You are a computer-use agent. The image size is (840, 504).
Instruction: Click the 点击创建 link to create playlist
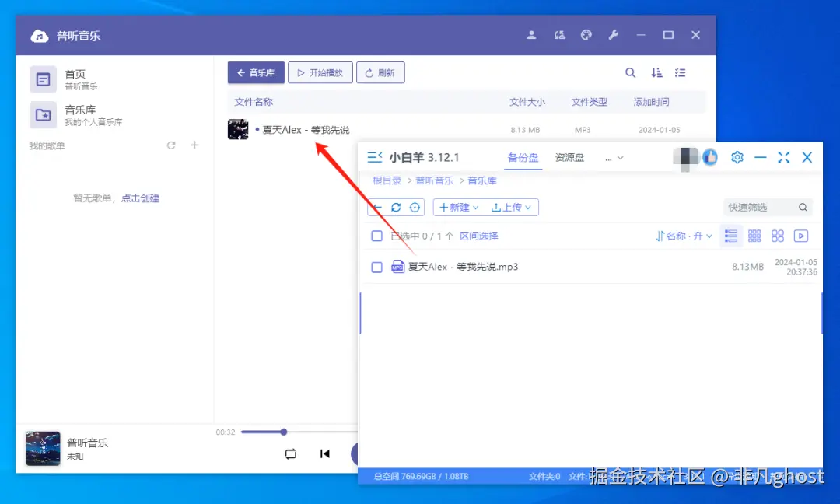coord(141,198)
